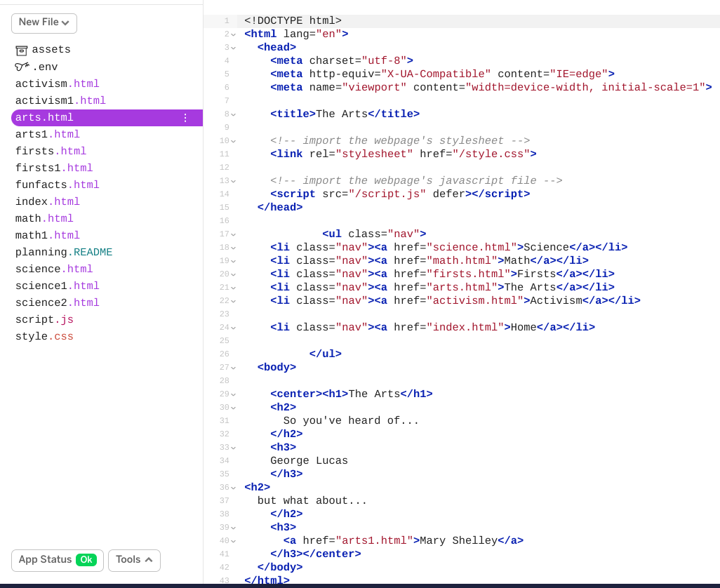Open math1.html in the file list
720x588 pixels.
(48, 235)
